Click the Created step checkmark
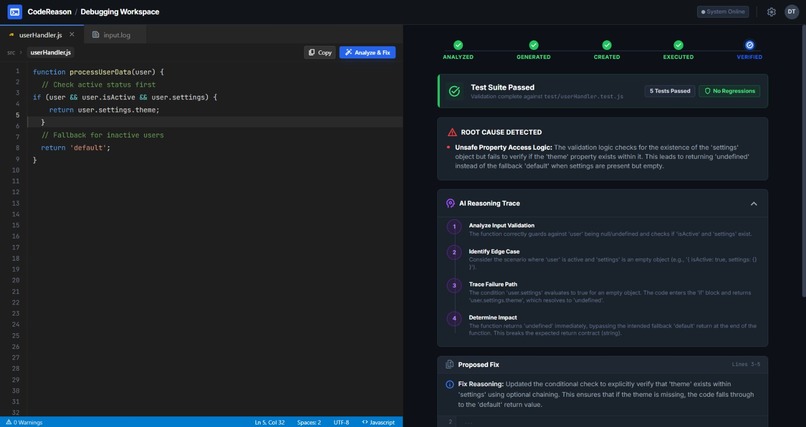Image resolution: width=806 pixels, height=427 pixels. tap(607, 45)
